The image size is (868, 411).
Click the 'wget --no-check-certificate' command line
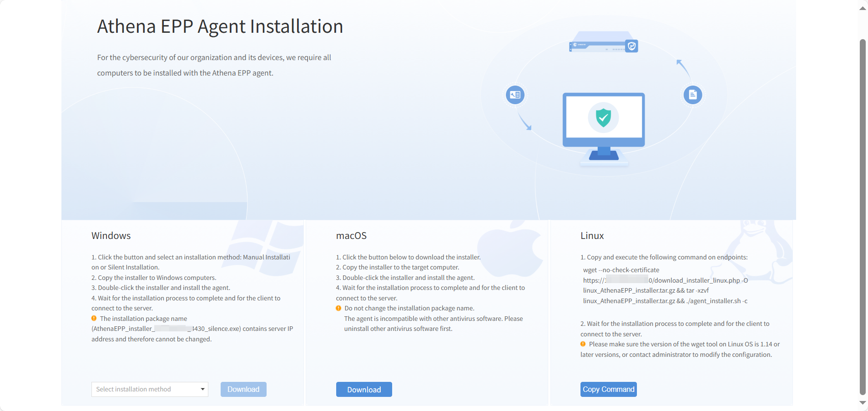click(x=621, y=270)
